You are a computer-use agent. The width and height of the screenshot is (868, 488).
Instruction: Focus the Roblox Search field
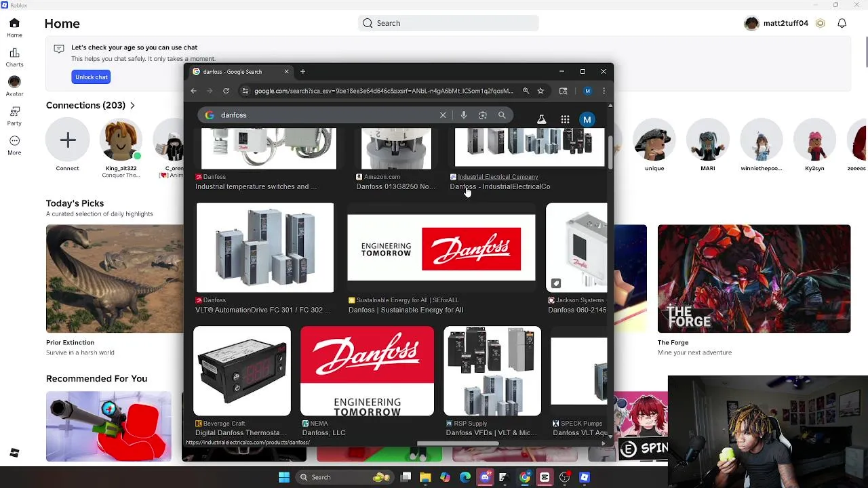click(x=448, y=23)
